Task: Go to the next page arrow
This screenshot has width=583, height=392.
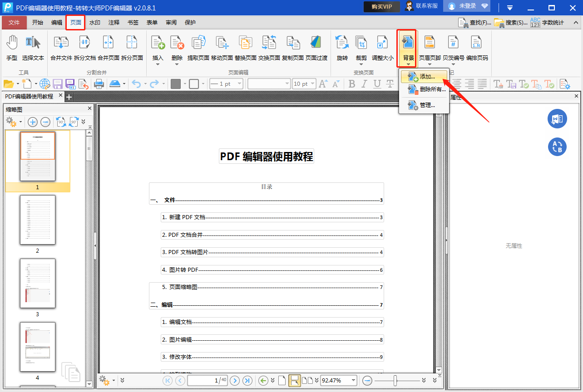Action: click(x=235, y=380)
